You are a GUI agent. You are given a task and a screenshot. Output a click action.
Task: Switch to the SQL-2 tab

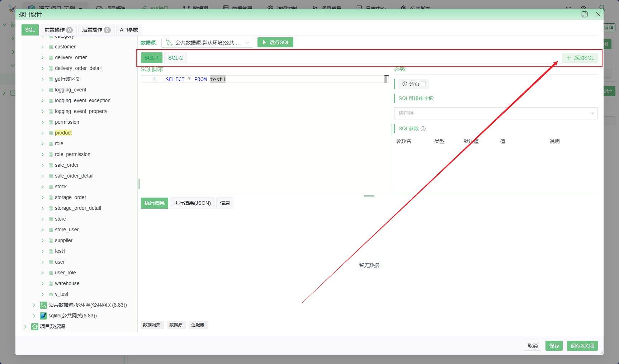tap(175, 58)
